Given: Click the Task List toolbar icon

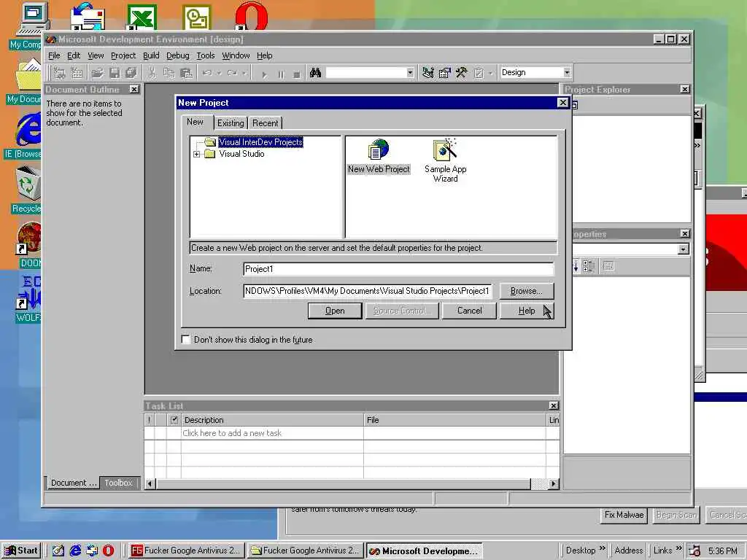Looking at the screenshot, I should 479,73.
